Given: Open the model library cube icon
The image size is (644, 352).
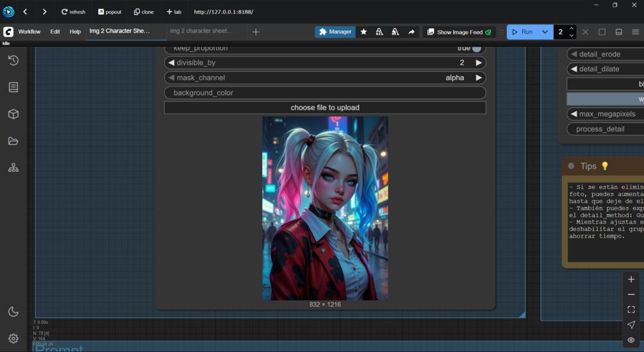Looking at the screenshot, I should point(13,113).
